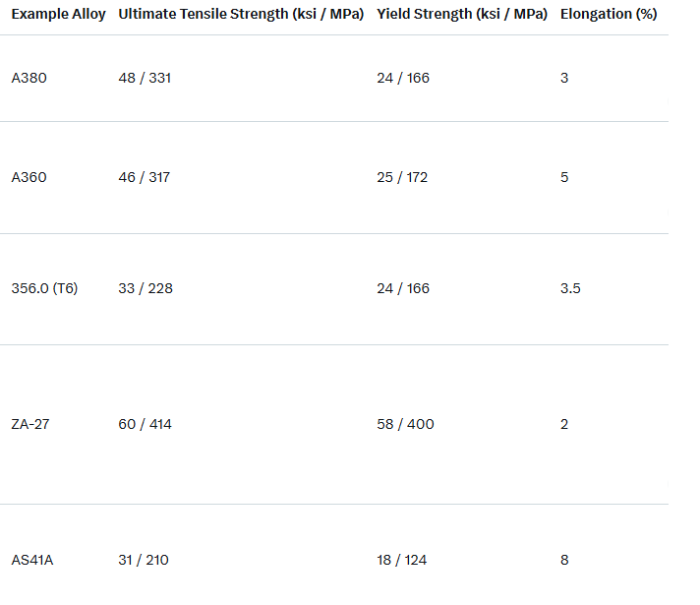Select the 356.0 (T6) alloy cell
This screenshot has width=700, height=605.
coord(44,288)
